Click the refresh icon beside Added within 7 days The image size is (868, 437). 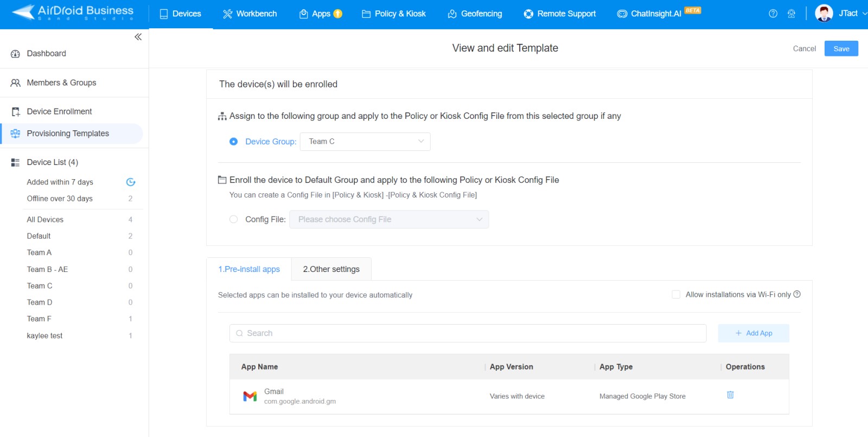click(130, 182)
